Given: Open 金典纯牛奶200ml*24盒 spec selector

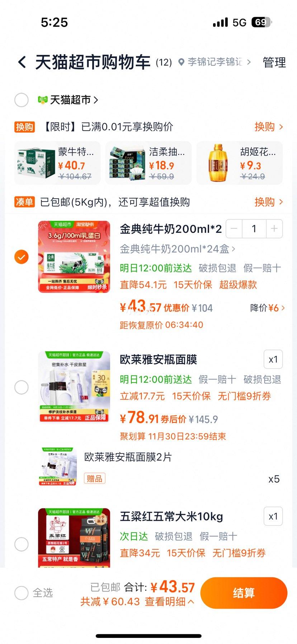Looking at the screenshot, I should pyautogui.click(x=178, y=249).
